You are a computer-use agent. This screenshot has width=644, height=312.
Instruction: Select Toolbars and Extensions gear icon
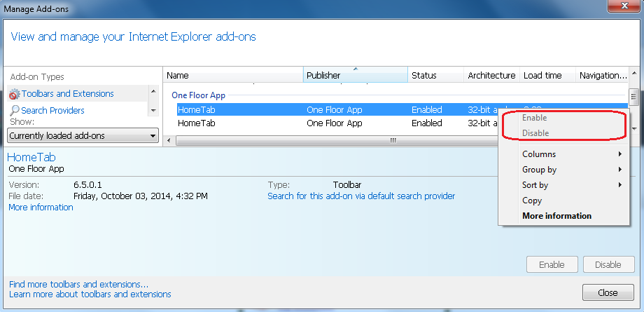15,94
